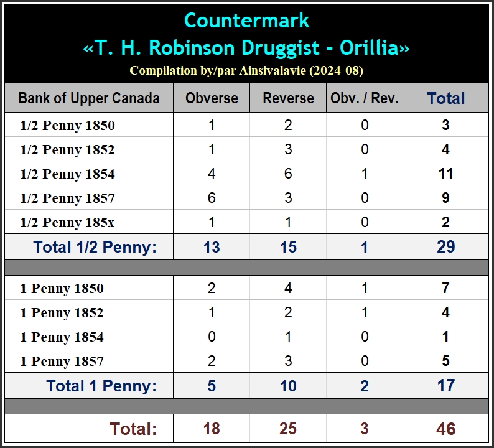Click Obv./Rev. value '1' in 1 Penny 1852 row
The width and height of the screenshot is (494, 448).
pyautogui.click(x=365, y=312)
